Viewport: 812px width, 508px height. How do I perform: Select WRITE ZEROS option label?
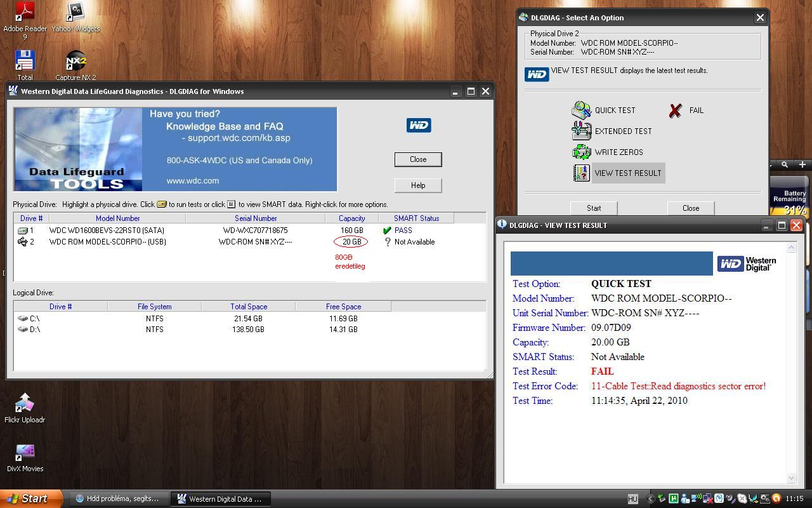pyautogui.click(x=619, y=152)
